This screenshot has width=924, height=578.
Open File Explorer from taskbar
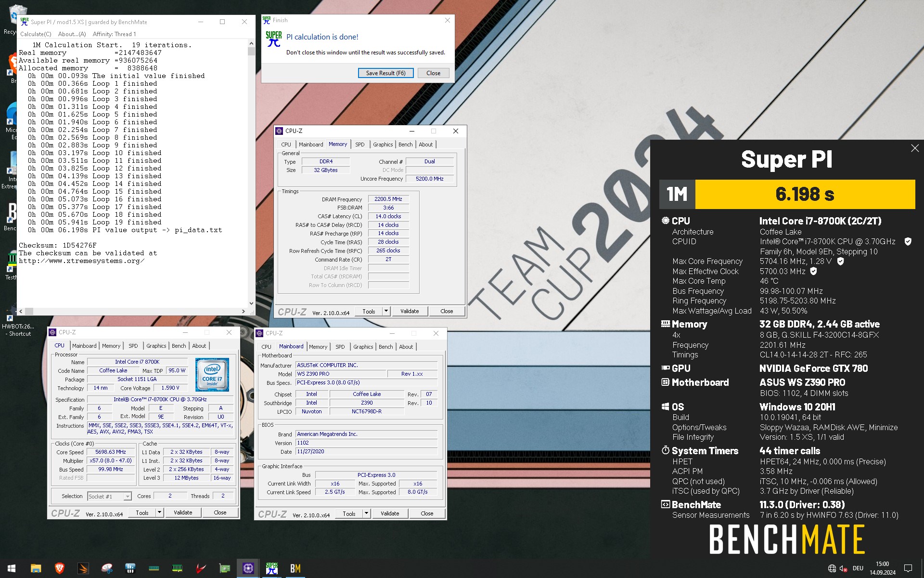click(x=36, y=568)
